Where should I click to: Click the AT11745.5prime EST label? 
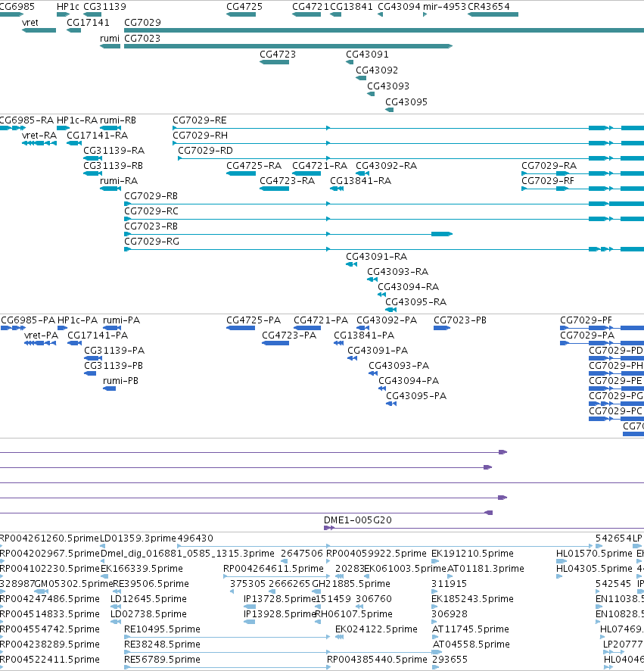point(471,629)
